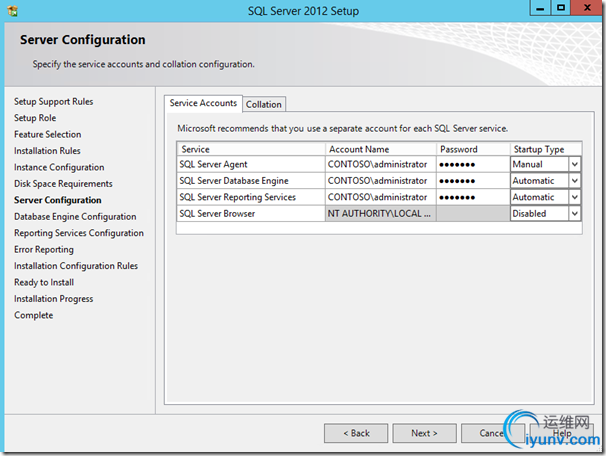Click Disk Space Requirements step
The image size is (606, 456).
pyautogui.click(x=63, y=184)
